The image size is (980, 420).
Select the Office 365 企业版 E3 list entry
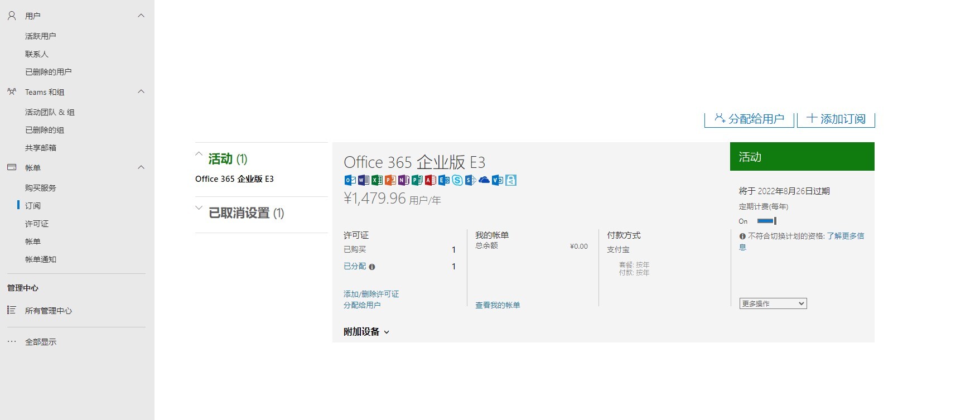point(234,179)
